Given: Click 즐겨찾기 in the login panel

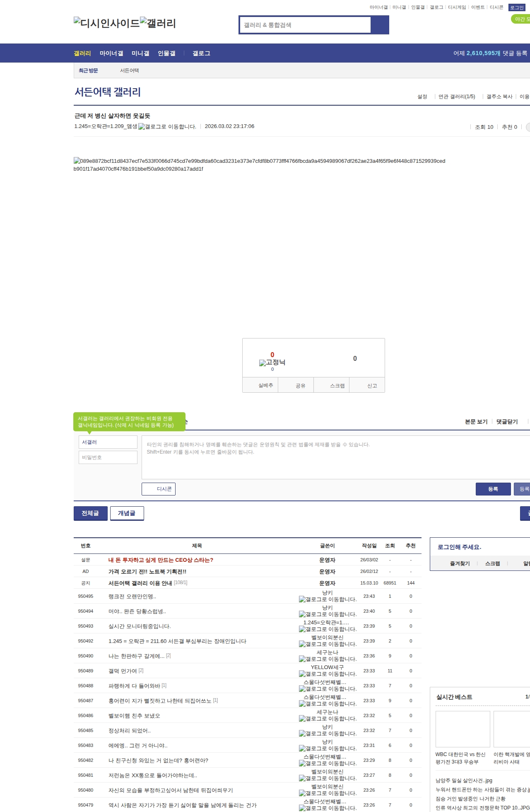Looking at the screenshot, I should click(460, 563).
